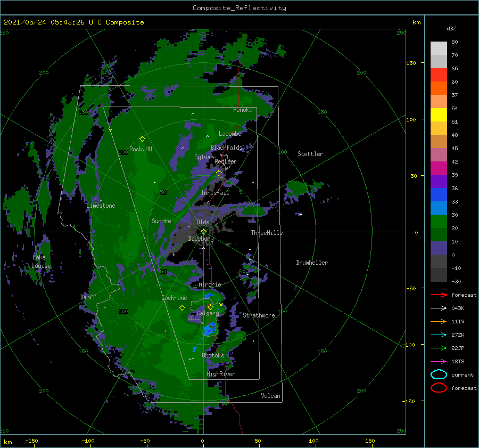Click the magenta 18TS arrow legend icon
The image size is (479, 448).
pos(439,362)
